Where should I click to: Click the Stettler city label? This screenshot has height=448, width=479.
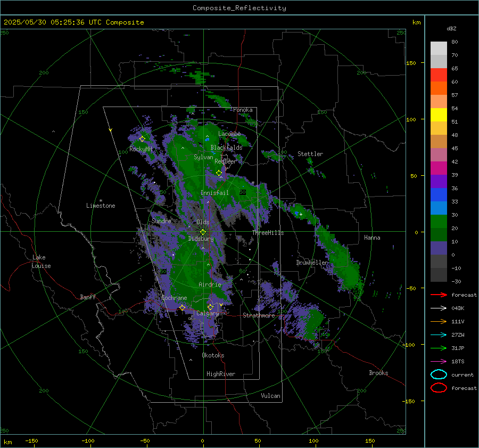pos(310,154)
